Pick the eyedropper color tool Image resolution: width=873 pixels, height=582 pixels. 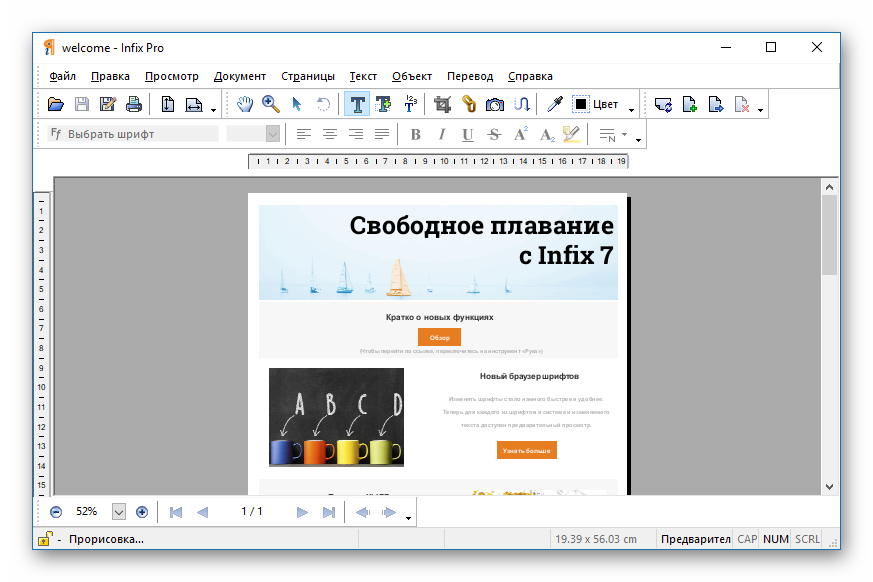pos(553,104)
